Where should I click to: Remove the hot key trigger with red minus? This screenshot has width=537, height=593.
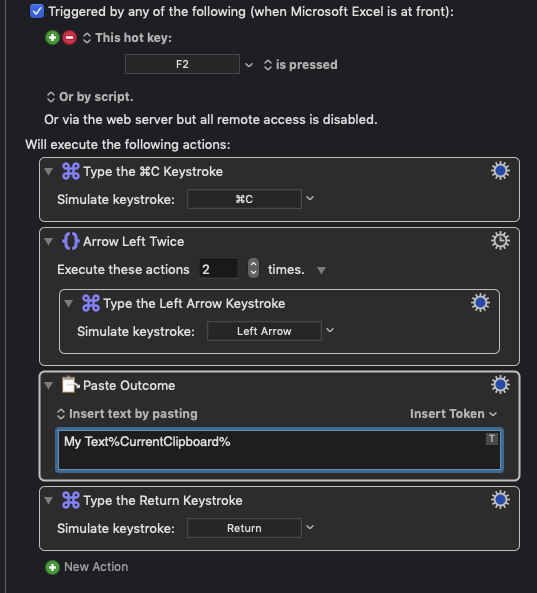(70, 38)
